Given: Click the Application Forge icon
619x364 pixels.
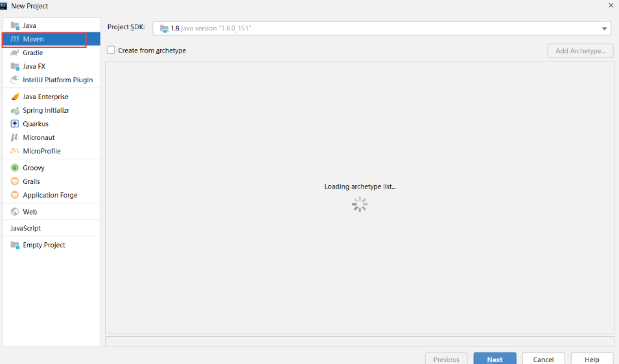Looking at the screenshot, I should coord(15,195).
